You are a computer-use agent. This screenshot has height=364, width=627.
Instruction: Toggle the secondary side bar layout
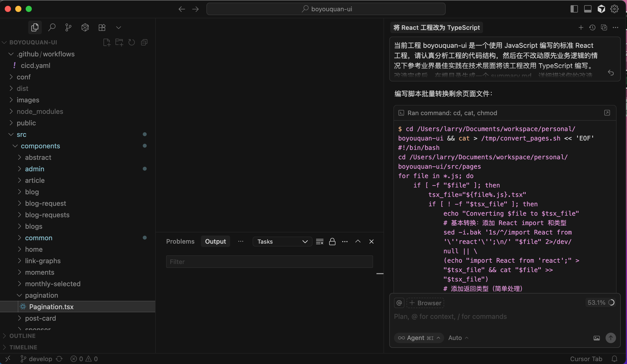point(574,9)
